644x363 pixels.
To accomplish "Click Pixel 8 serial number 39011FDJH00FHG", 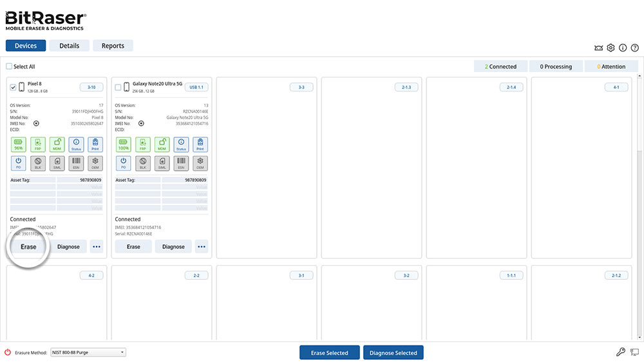I will pyautogui.click(x=88, y=112).
